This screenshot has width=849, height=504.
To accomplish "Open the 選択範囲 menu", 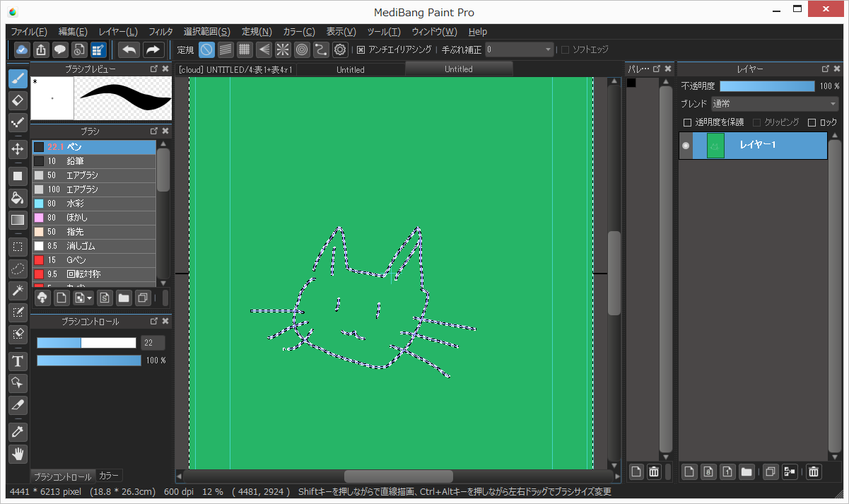I will [207, 32].
